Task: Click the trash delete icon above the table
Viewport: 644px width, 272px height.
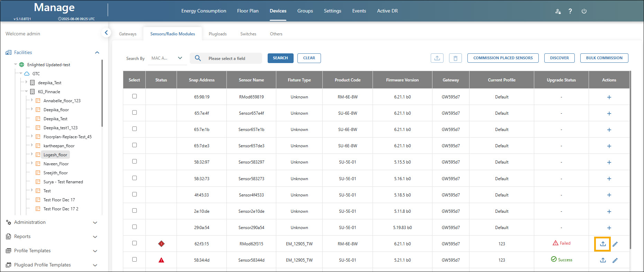Action: (x=455, y=58)
